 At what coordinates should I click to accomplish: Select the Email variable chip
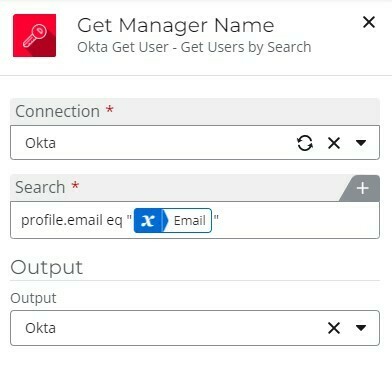pyautogui.click(x=173, y=220)
